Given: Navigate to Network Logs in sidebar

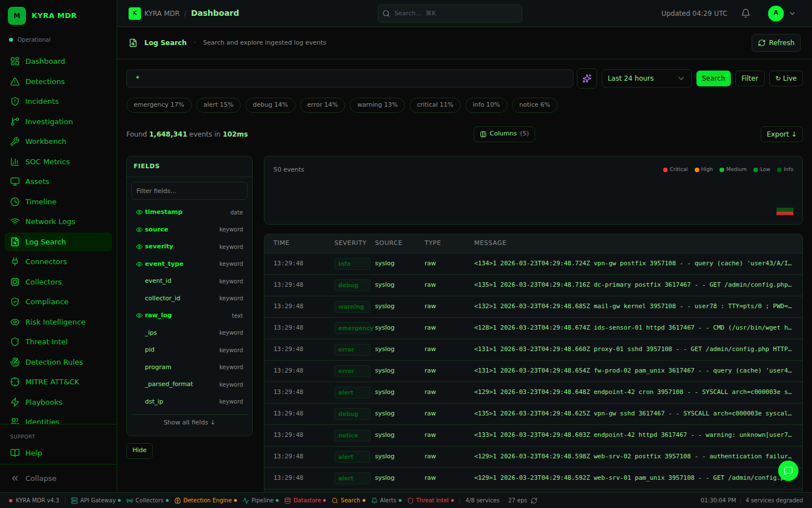Looking at the screenshot, I should (50, 222).
